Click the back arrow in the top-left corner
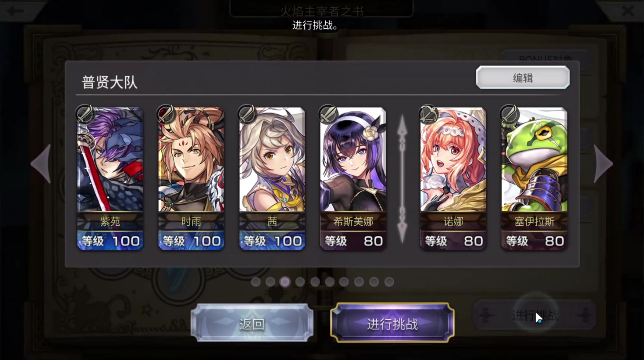 [x=15, y=11]
